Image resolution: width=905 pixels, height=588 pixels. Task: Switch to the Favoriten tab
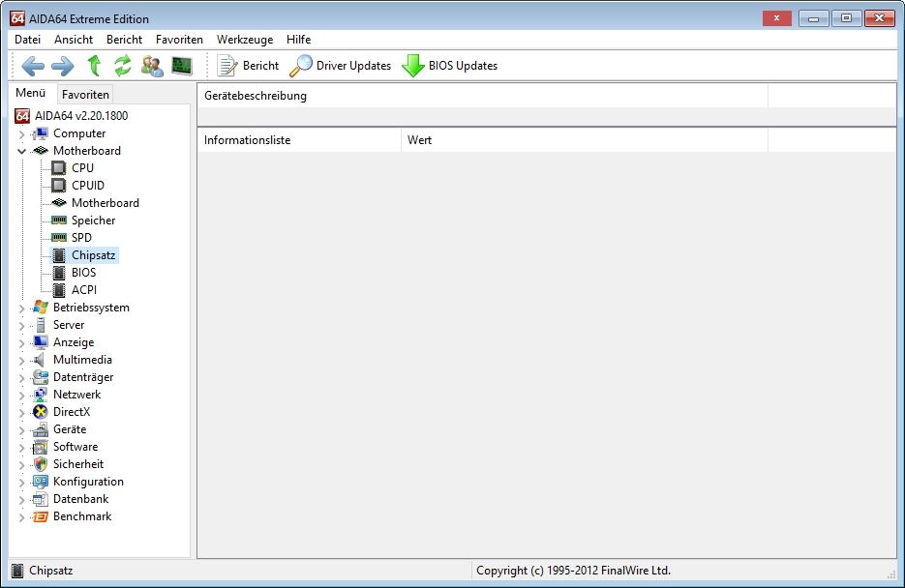coord(85,95)
